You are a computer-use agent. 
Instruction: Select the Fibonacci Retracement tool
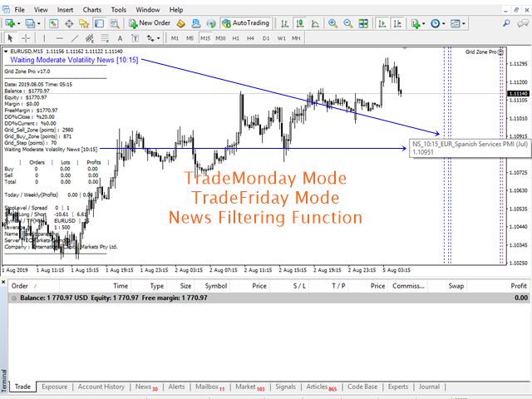click(x=105, y=38)
